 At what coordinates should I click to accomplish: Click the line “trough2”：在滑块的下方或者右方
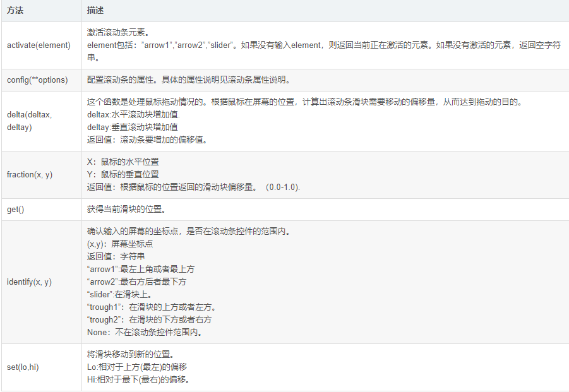(x=149, y=320)
